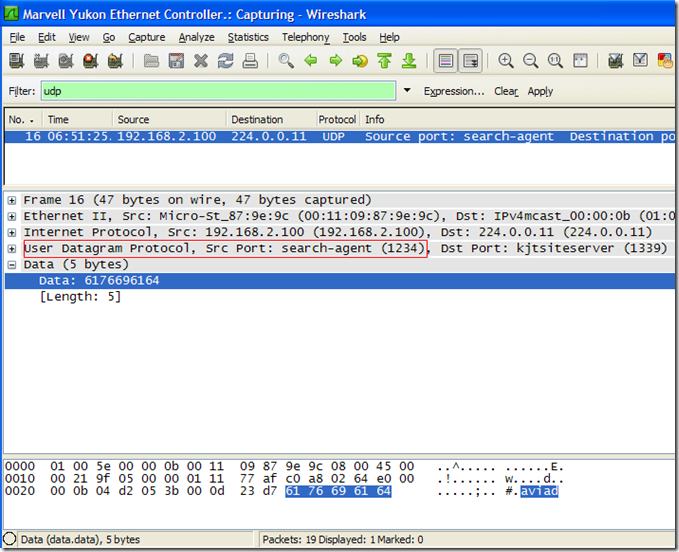Clear the display filter

tap(506, 91)
